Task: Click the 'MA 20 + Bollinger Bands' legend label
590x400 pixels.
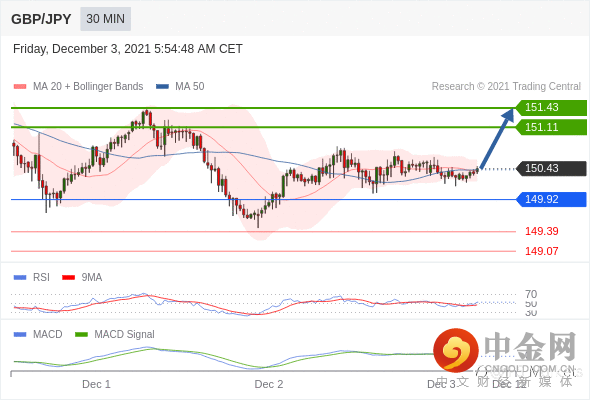Action: tap(88, 87)
